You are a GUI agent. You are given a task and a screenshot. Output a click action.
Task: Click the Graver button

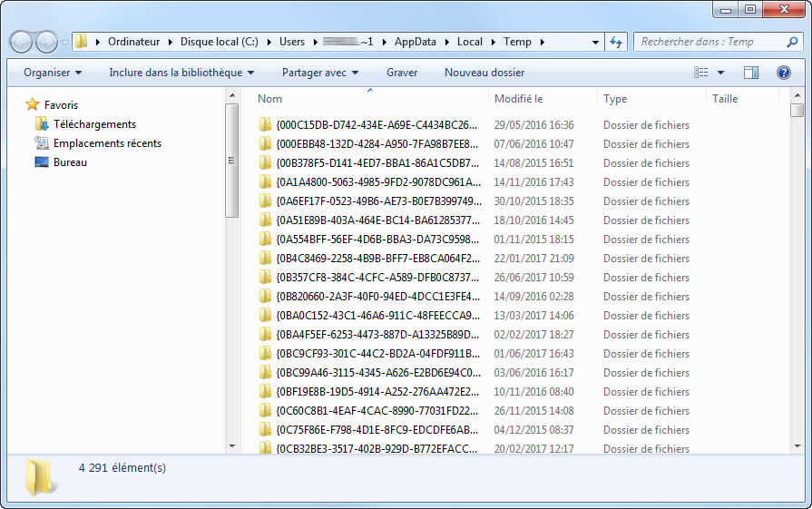[x=402, y=73]
